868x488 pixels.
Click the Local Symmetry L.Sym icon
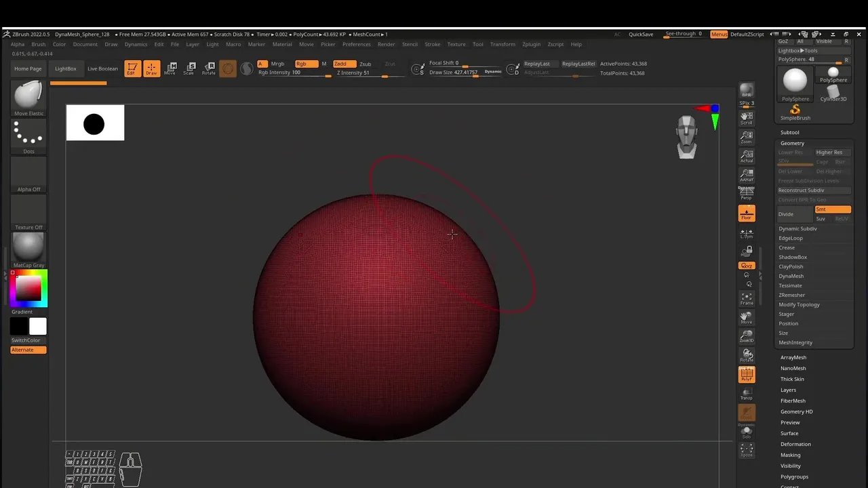pyautogui.click(x=747, y=233)
